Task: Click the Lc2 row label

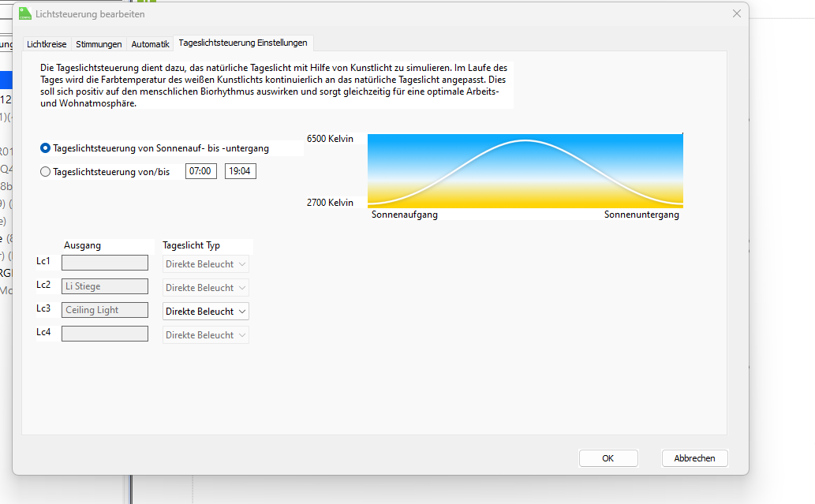Action: 43,285
